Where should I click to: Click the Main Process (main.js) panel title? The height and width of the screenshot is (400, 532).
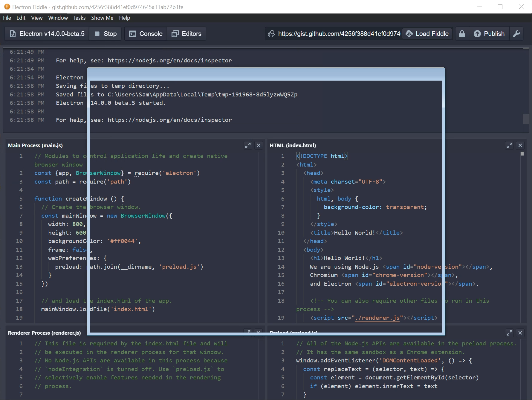35,145
